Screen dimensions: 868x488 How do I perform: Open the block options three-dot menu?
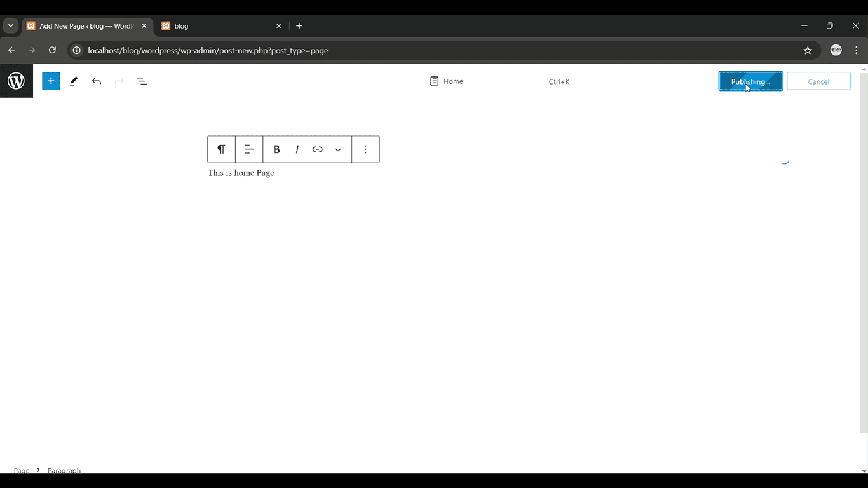(365, 149)
